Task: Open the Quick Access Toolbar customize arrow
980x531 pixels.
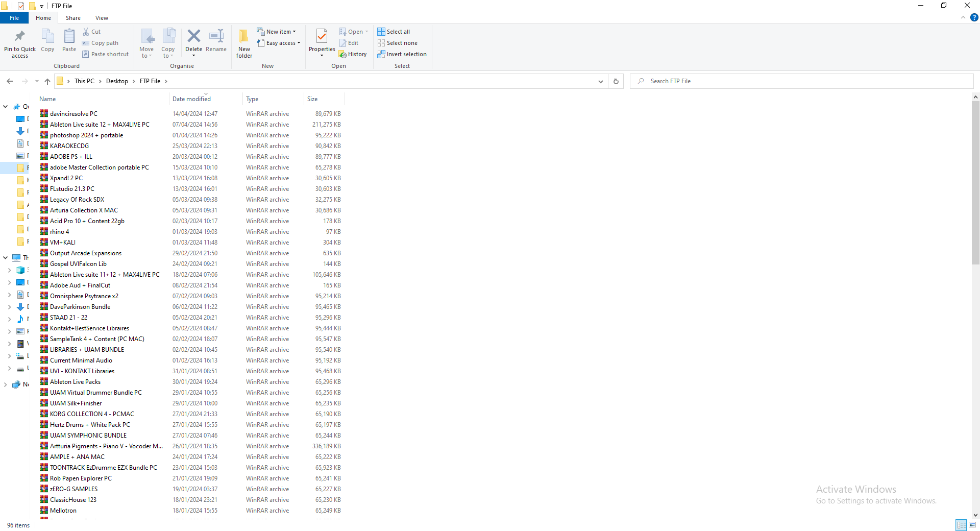Action: point(41,6)
